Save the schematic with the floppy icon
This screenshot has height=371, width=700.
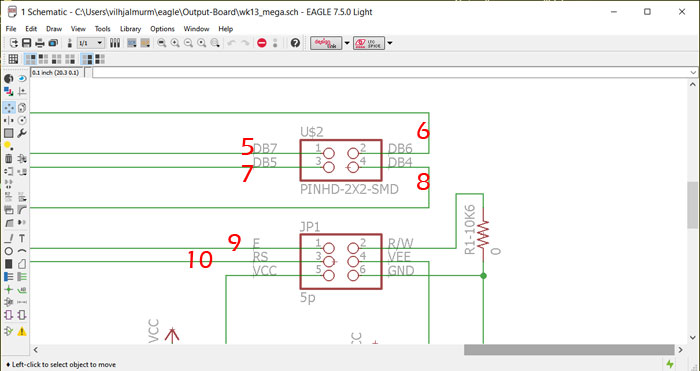(x=26, y=43)
